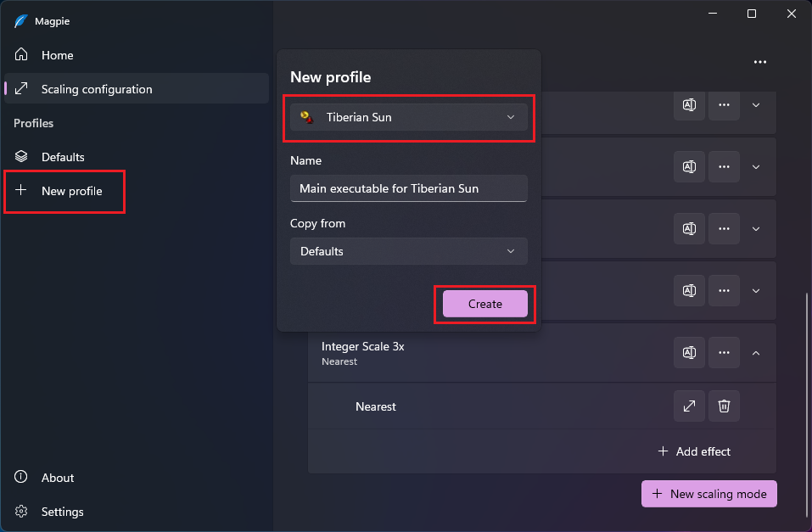Maximize the Magpie window
Viewport: 812px width, 532px height.
(x=752, y=14)
